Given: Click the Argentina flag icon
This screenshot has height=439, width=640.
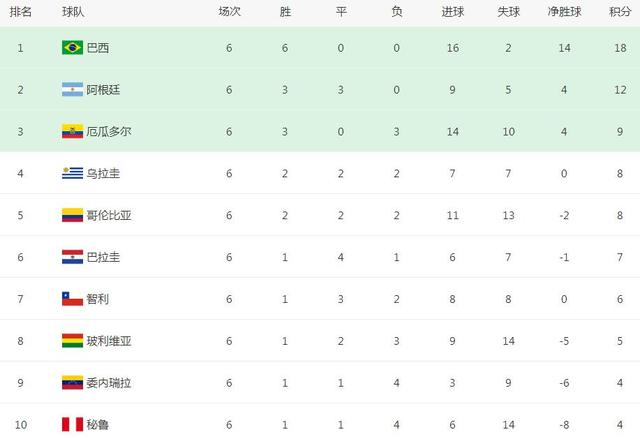Looking at the screenshot, I should 72,90.
